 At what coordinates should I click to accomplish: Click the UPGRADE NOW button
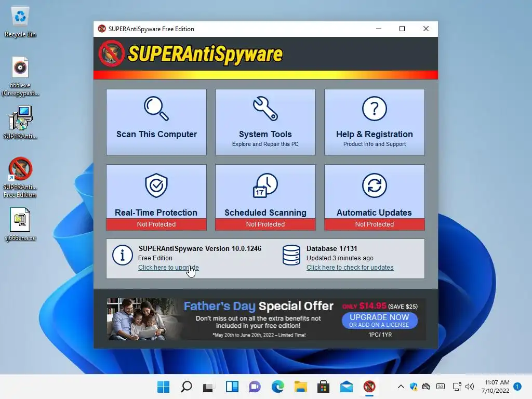379,321
